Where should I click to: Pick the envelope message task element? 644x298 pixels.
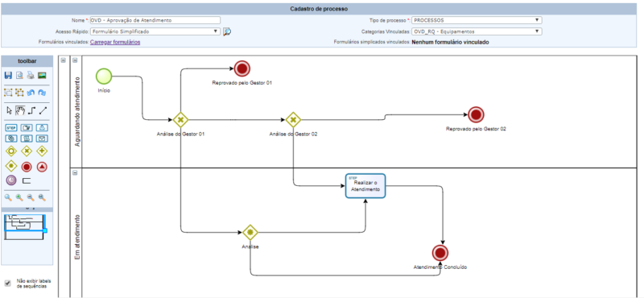click(x=43, y=139)
